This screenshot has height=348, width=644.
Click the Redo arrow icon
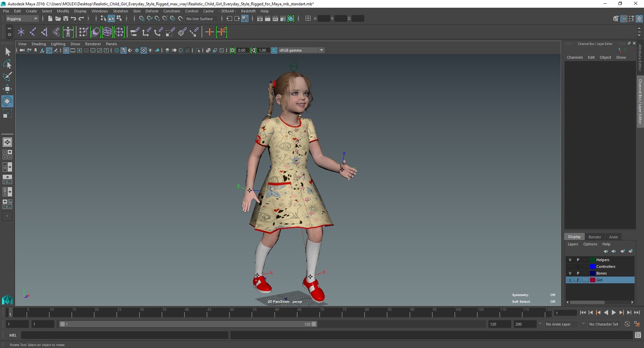point(81,19)
